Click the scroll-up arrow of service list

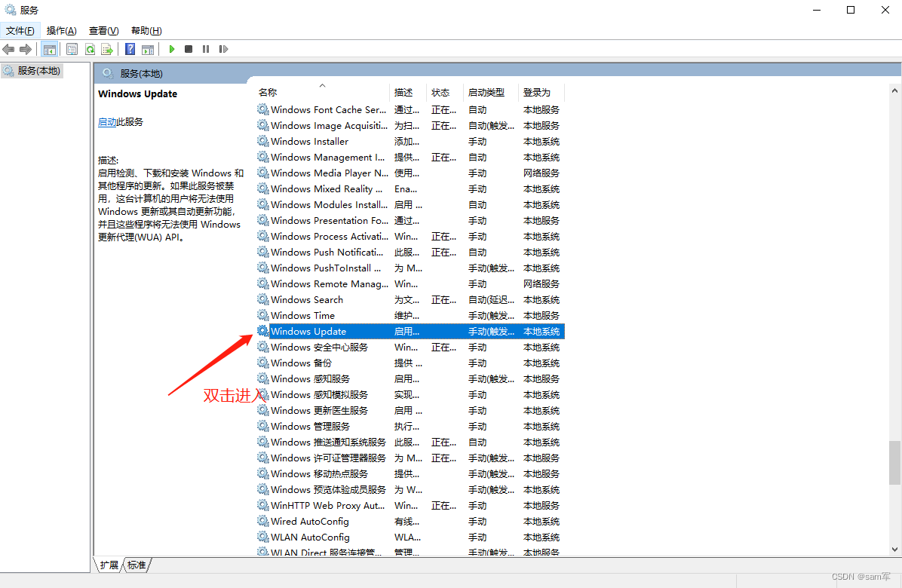[894, 90]
